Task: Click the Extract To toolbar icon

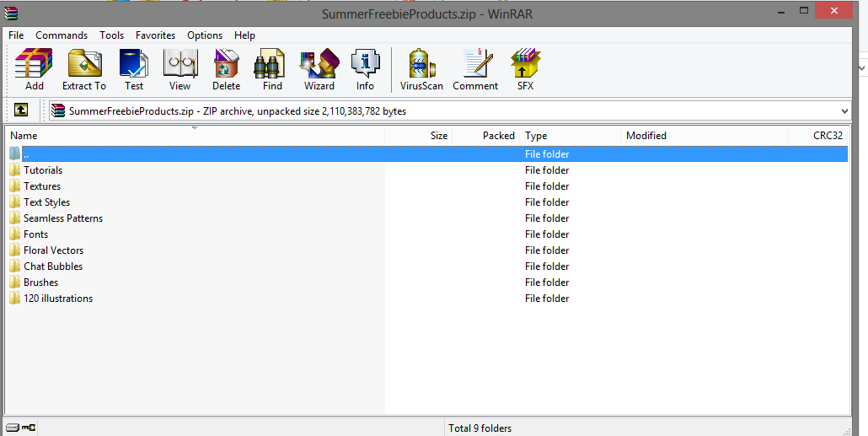Action: pos(84,69)
